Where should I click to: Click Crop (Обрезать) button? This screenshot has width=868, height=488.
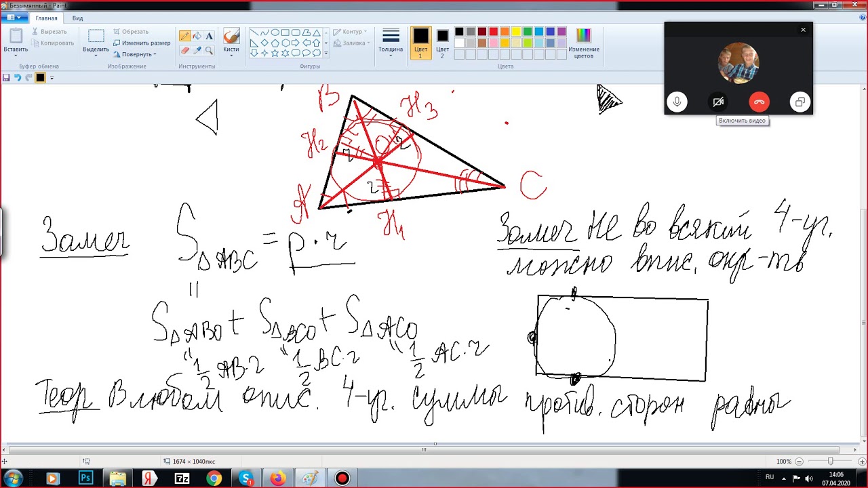130,32
